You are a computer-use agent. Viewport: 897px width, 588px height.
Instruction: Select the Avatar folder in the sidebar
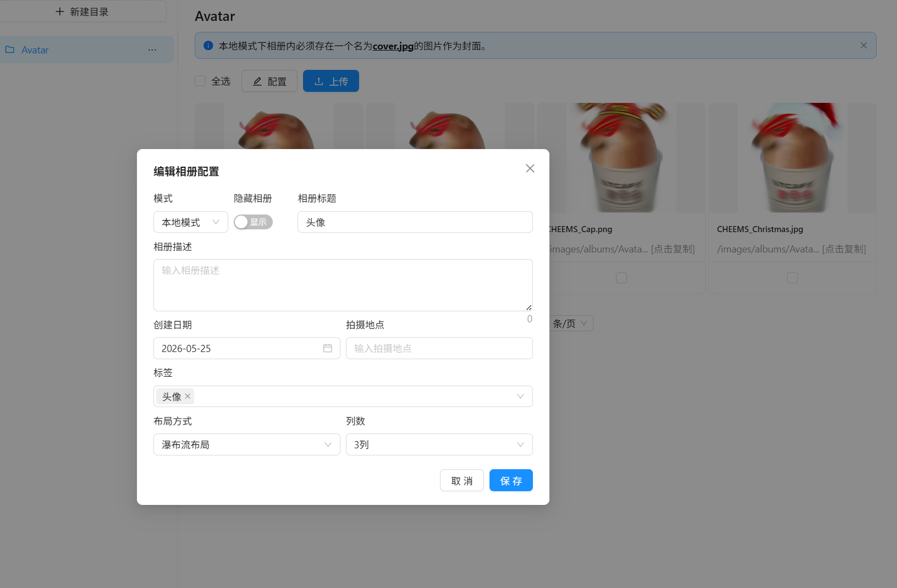[87, 50]
